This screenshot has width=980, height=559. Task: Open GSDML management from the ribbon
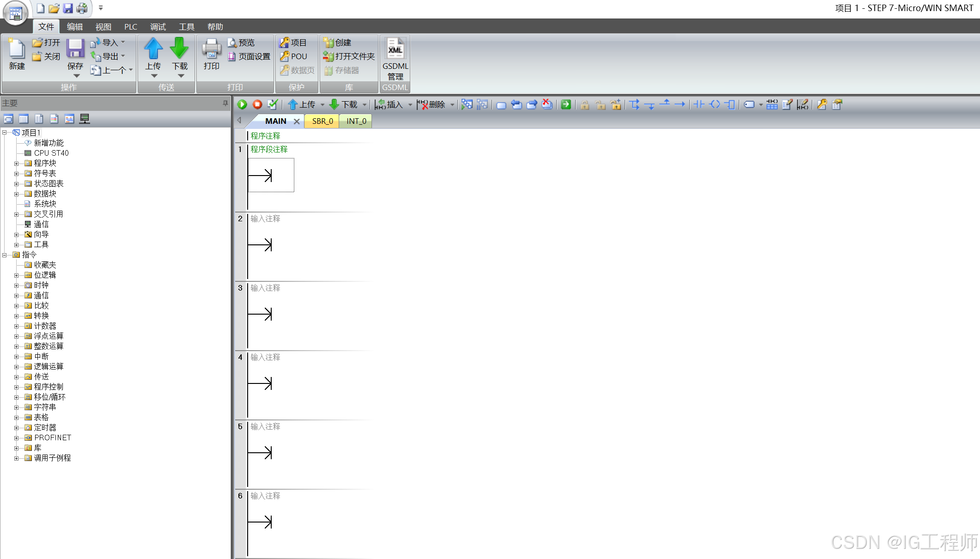pyautogui.click(x=395, y=59)
